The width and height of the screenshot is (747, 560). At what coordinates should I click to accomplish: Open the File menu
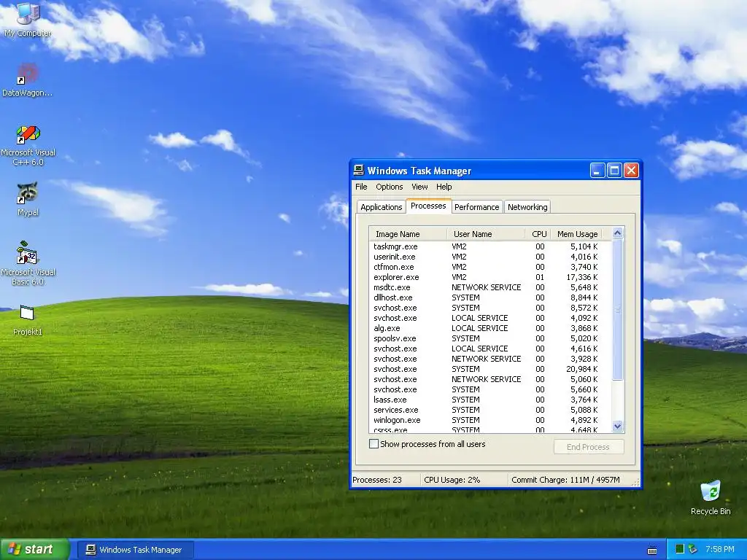[361, 187]
